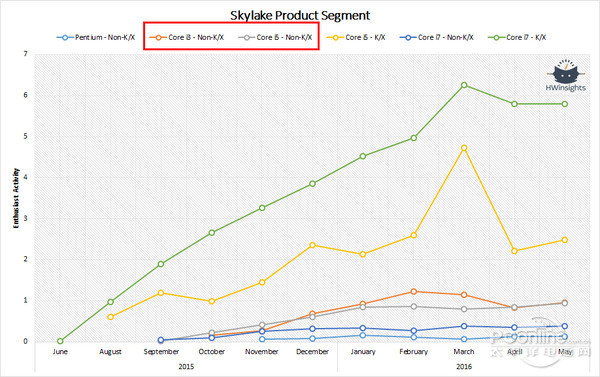Click the green Core i7 K/X May marker
The height and width of the screenshot is (377, 600).
(x=565, y=104)
